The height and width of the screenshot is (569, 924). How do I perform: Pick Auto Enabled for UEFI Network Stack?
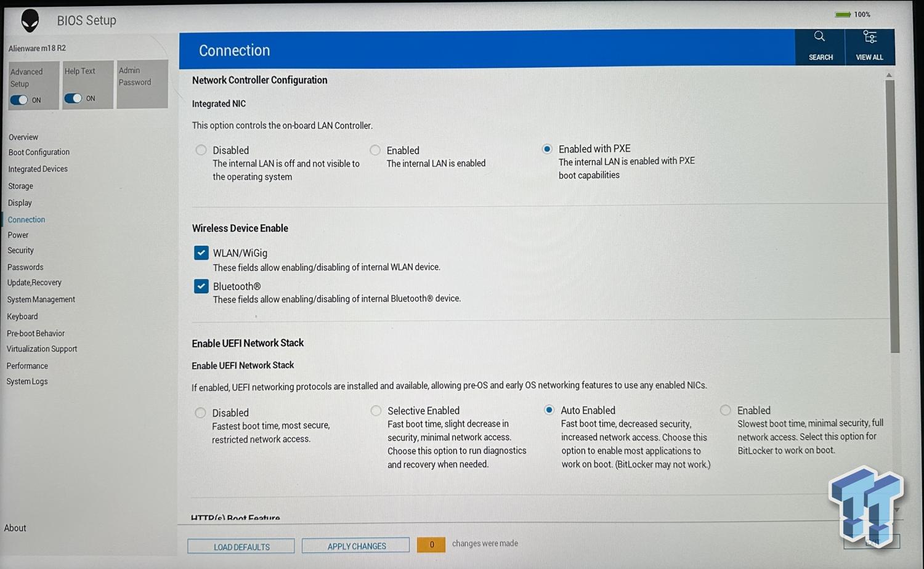click(x=549, y=410)
